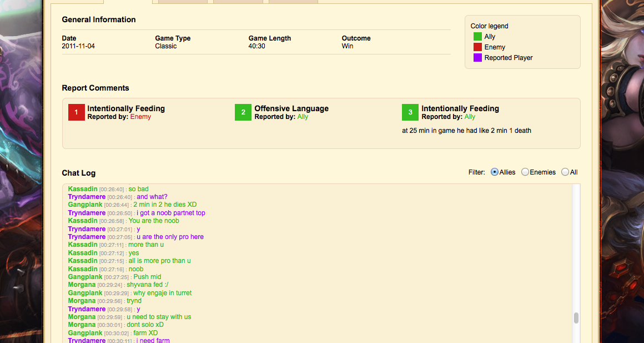Click the "at 25 min in game" report comment

(466, 131)
